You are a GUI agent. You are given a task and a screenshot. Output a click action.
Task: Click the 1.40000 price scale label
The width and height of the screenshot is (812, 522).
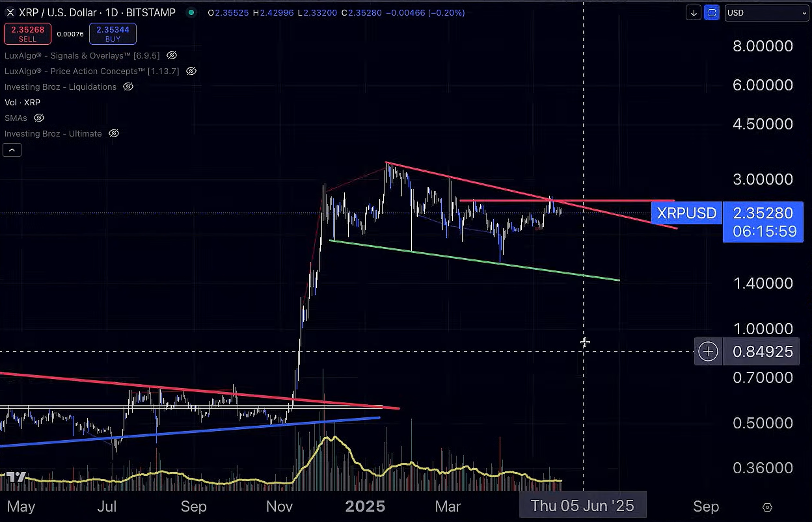pyautogui.click(x=763, y=283)
